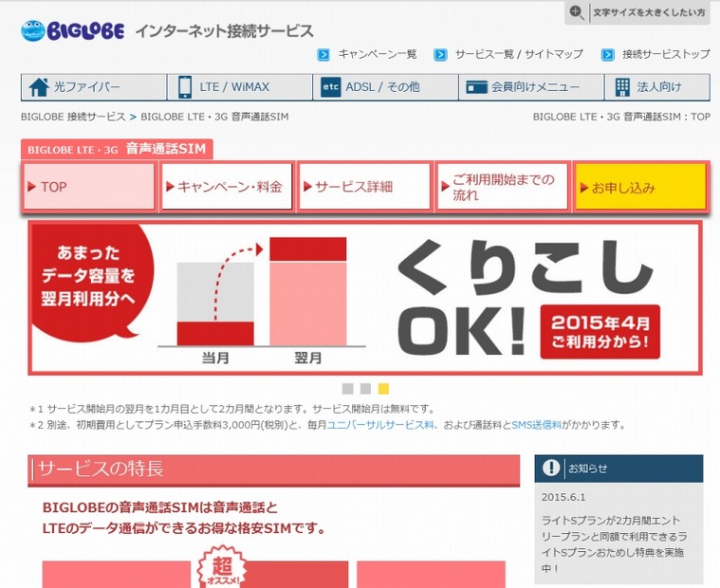720x588 pixels.
Task: Open the サービス一覧 / サイトマップ link
Action: [519, 55]
